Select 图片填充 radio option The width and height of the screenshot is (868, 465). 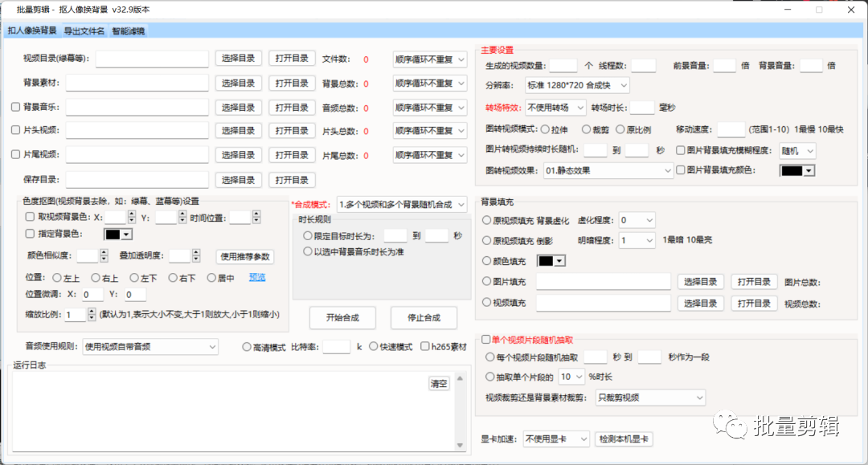click(x=486, y=281)
